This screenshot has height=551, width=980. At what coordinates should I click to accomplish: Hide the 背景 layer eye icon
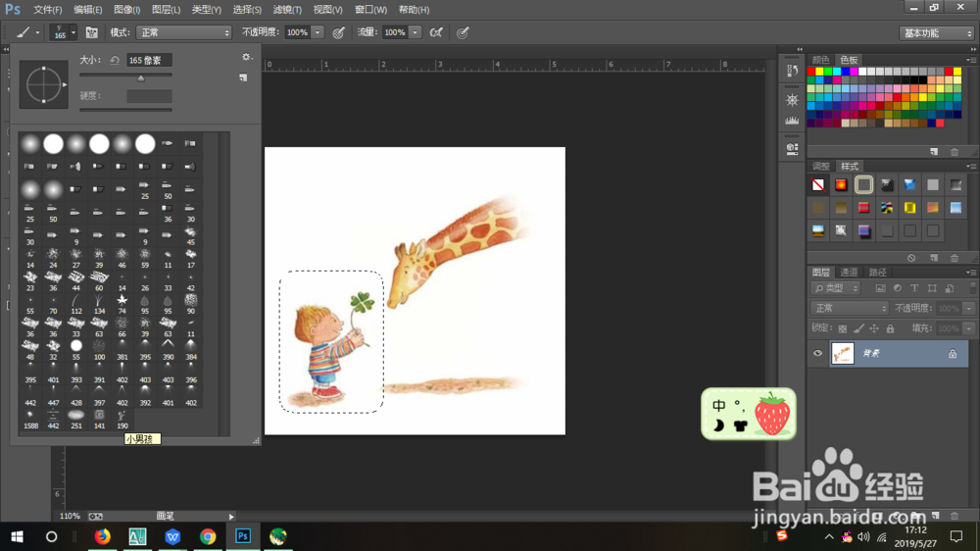click(817, 353)
